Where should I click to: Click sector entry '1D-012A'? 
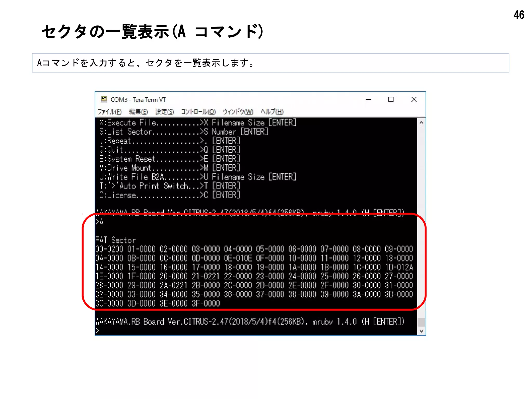[x=399, y=267]
